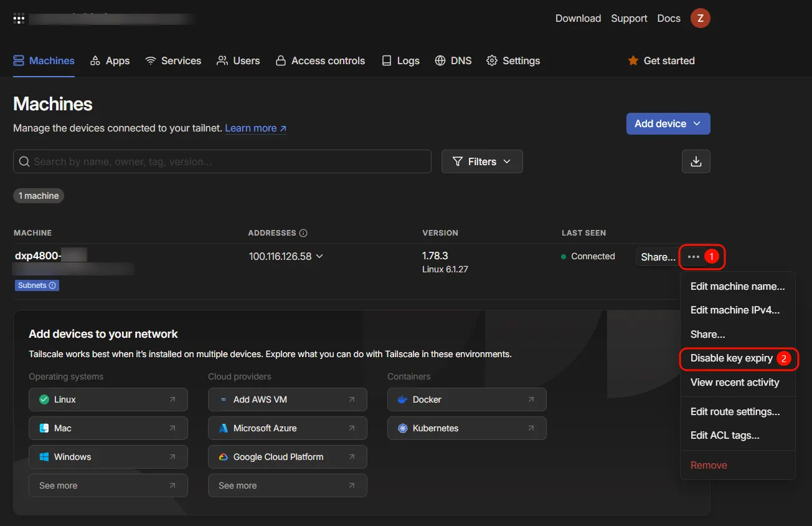Expand the Add device dropdown

668,123
